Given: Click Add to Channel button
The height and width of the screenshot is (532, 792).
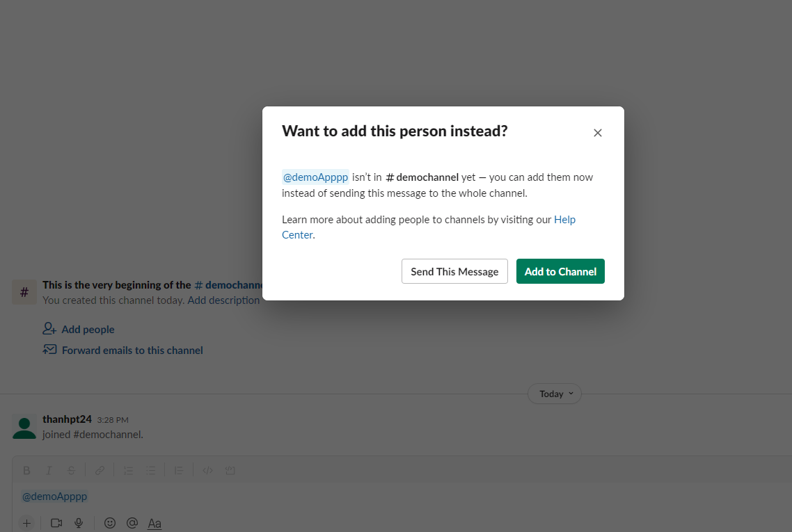Looking at the screenshot, I should point(560,271).
